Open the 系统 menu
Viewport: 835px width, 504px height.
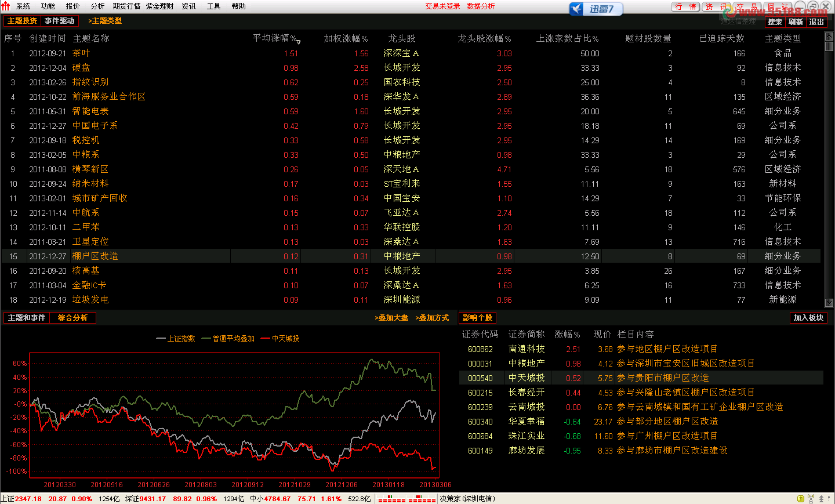tap(23, 6)
